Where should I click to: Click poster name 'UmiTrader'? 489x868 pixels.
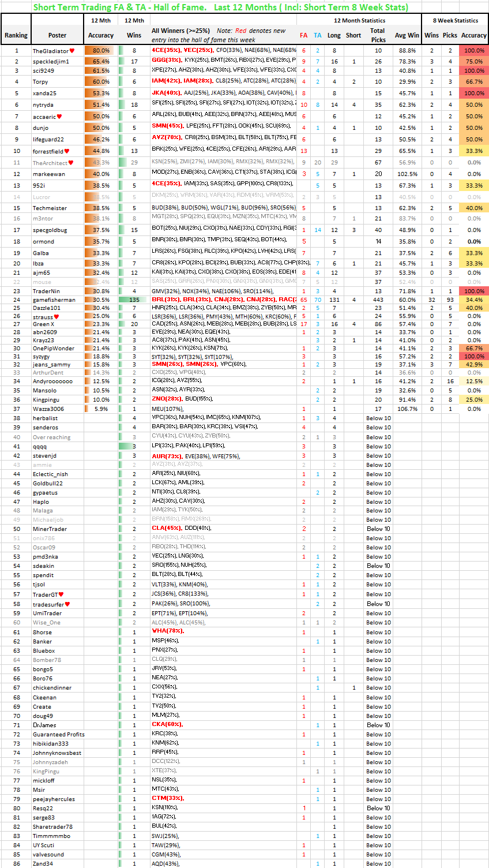point(47,613)
